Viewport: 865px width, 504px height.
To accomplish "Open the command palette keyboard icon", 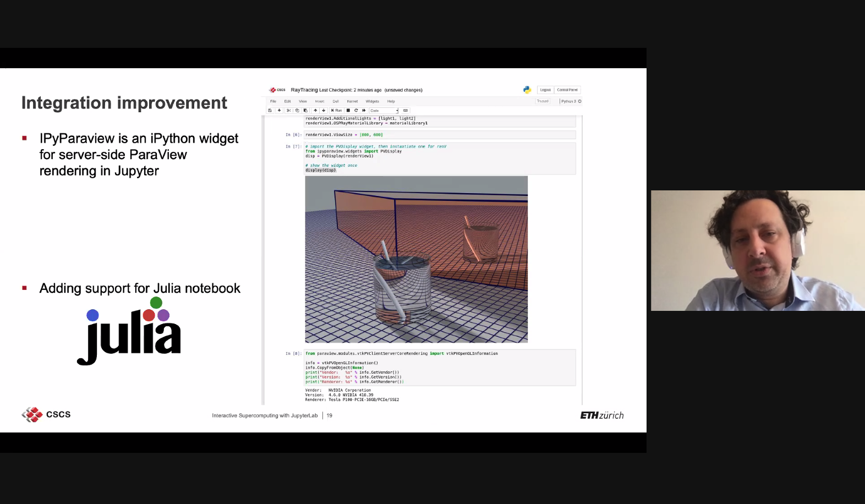I will point(406,111).
